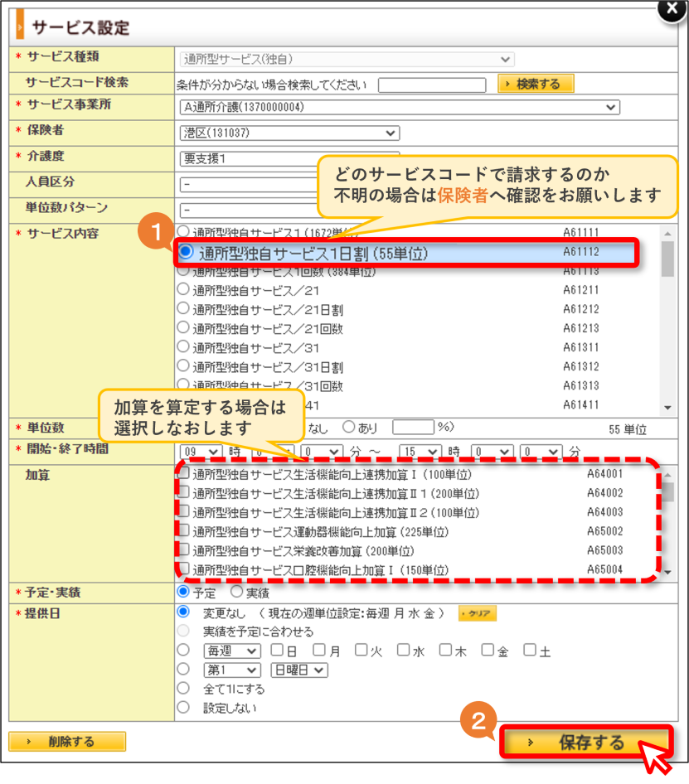Close the サービス設定 dialog with X icon
The height and width of the screenshot is (784, 689).
pyautogui.click(x=672, y=9)
